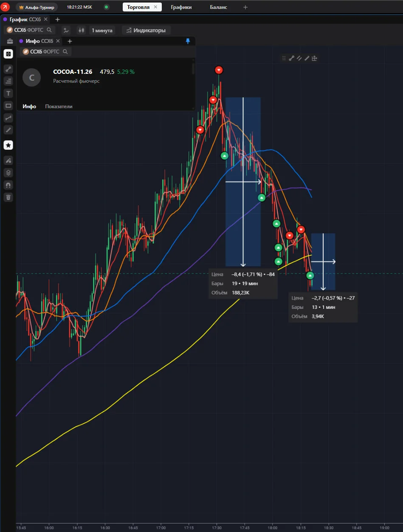Select the trend line tool in sidebar

(8, 69)
